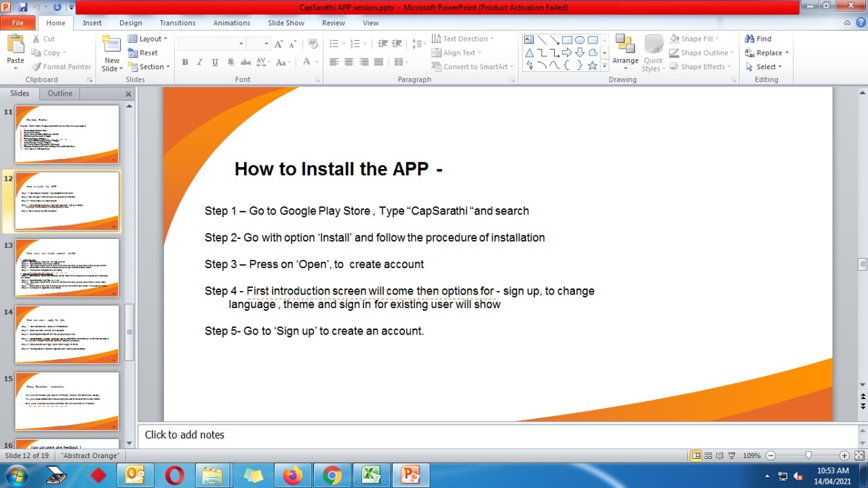This screenshot has height=488, width=868.
Task: Align text to the right
Action: tap(363, 62)
